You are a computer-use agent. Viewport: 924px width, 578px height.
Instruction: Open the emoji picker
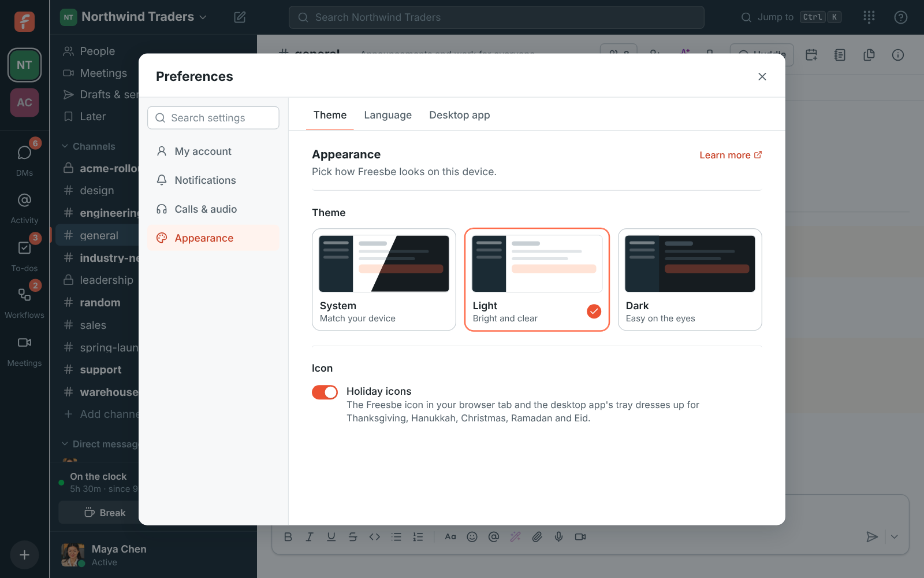point(472,537)
